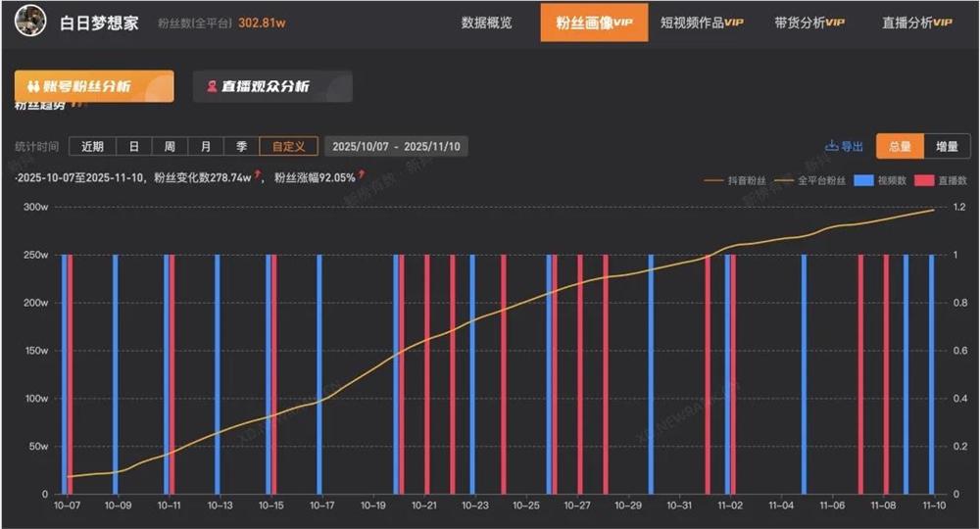980x529 pixels.
Task: Choose the 月 time granularity
Action: coord(206,146)
